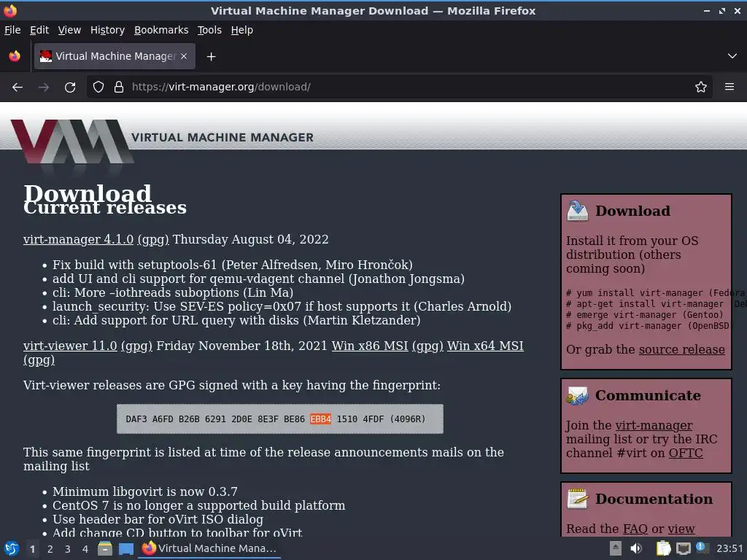
Task: Open the Firefox hamburger application menu
Action: coord(729,87)
